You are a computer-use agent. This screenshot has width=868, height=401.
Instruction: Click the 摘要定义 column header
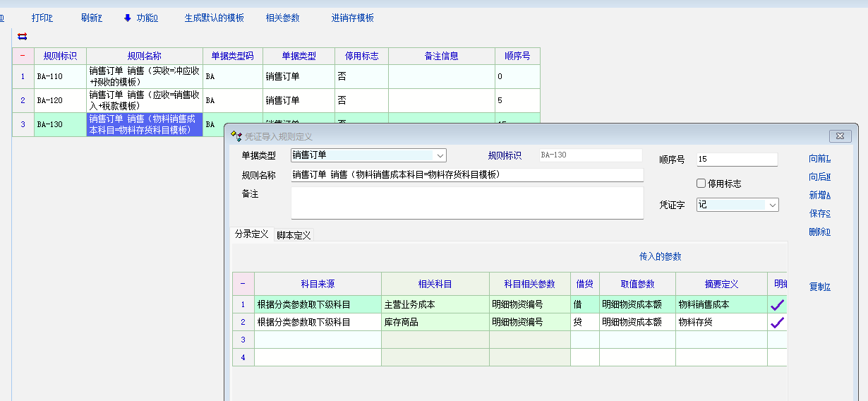tap(721, 284)
